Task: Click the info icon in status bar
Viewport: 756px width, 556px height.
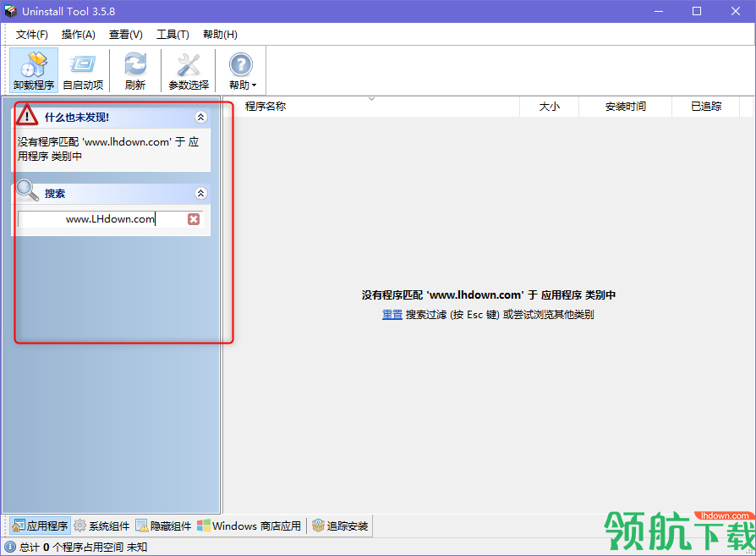Action: [9, 547]
